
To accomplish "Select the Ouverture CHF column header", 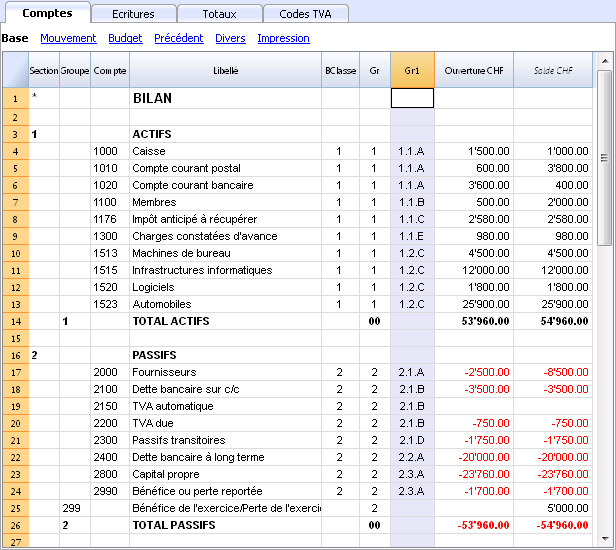I will pyautogui.click(x=474, y=70).
